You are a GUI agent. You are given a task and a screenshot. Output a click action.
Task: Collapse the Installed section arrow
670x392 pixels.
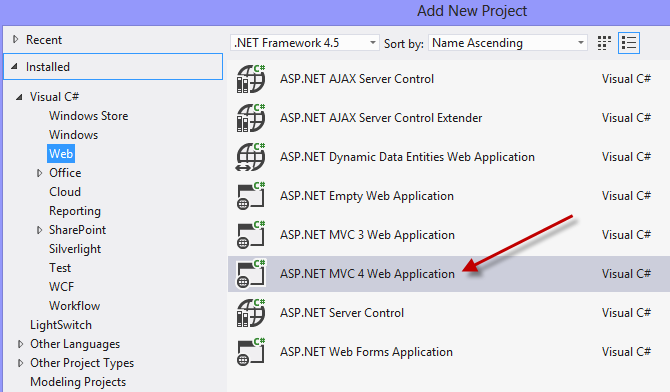15,66
